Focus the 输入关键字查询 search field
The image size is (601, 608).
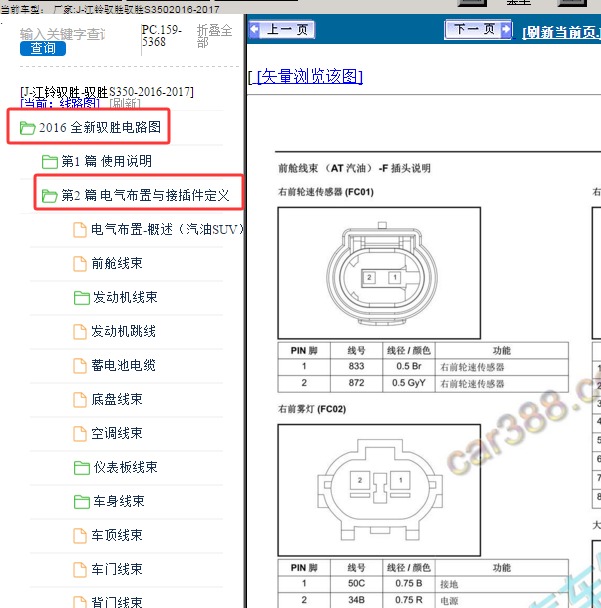pos(63,34)
